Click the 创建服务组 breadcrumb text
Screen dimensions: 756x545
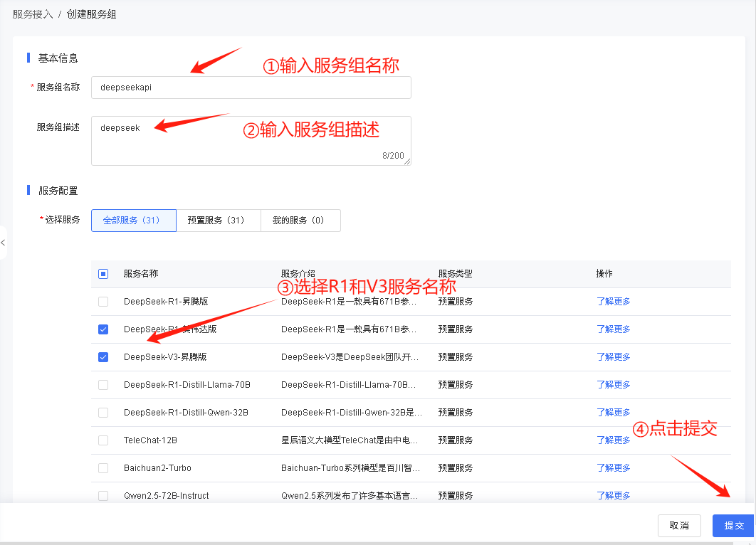point(92,14)
